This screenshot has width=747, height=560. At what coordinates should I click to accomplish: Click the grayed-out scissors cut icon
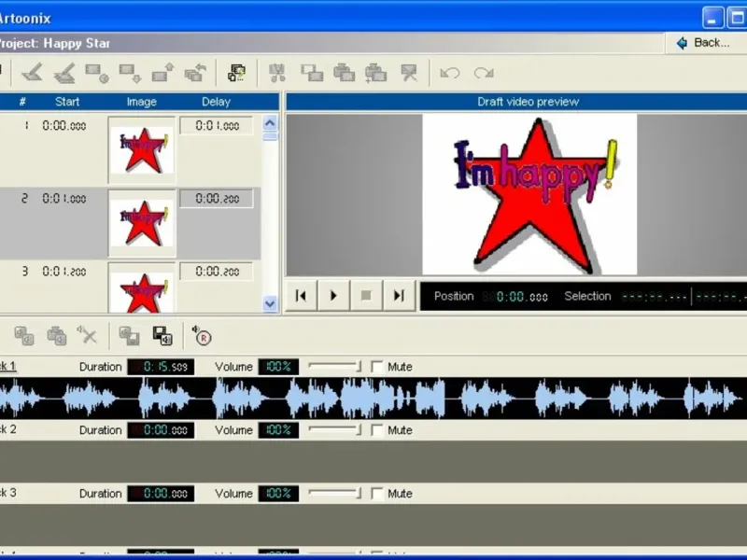tap(276, 73)
